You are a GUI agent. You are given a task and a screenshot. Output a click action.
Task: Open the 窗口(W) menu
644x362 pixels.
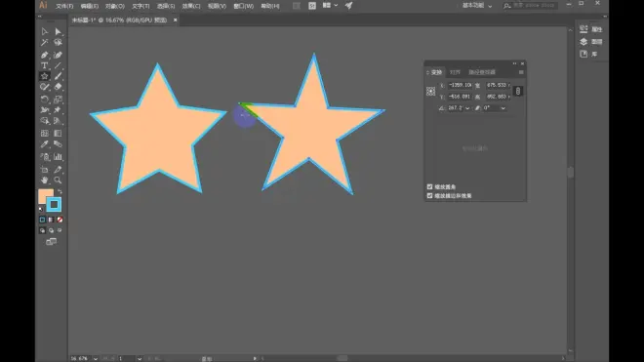[x=244, y=6]
